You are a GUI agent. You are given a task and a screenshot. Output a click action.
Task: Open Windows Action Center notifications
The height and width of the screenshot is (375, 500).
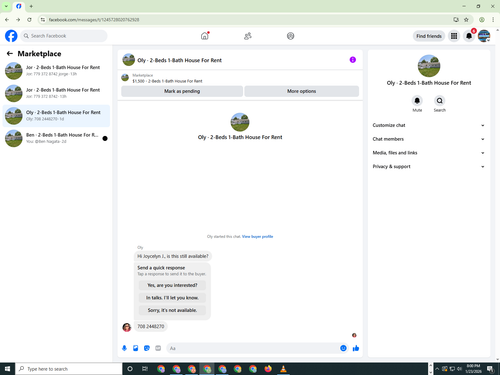490,369
